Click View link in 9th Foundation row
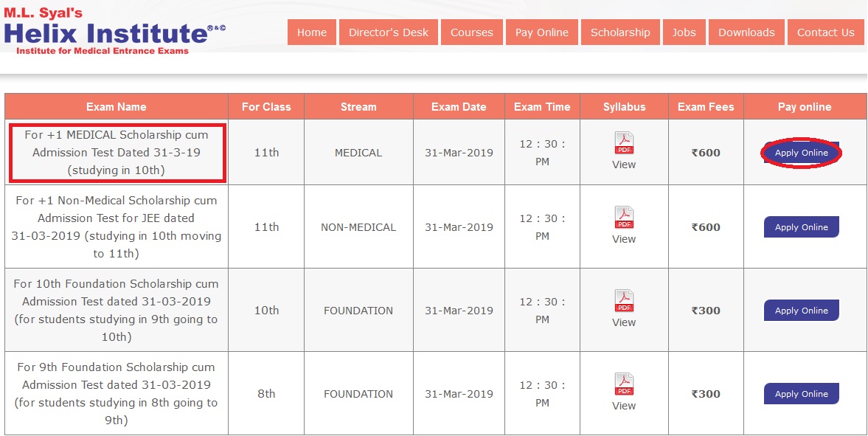Image resolution: width=868 pixels, height=436 pixels. 624,406
